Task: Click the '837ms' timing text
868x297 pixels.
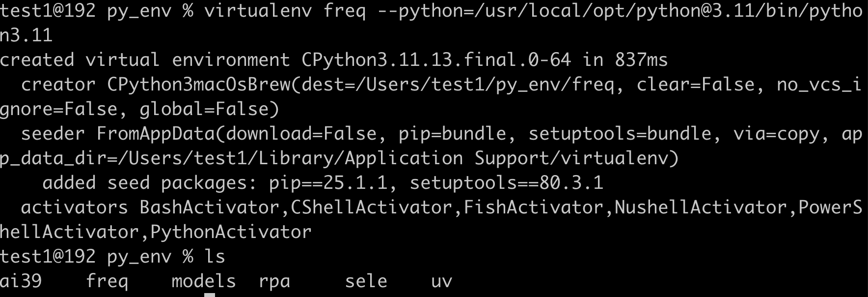Action: coord(641,60)
